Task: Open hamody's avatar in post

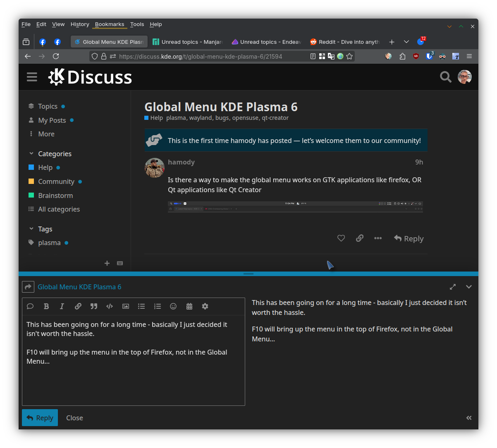Action: [x=155, y=168]
